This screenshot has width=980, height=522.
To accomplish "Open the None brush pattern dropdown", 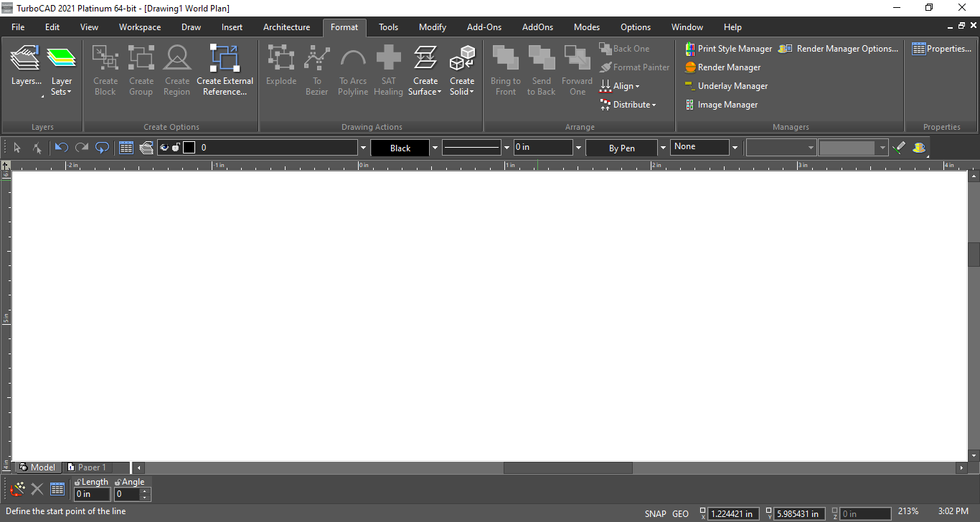I will (735, 148).
